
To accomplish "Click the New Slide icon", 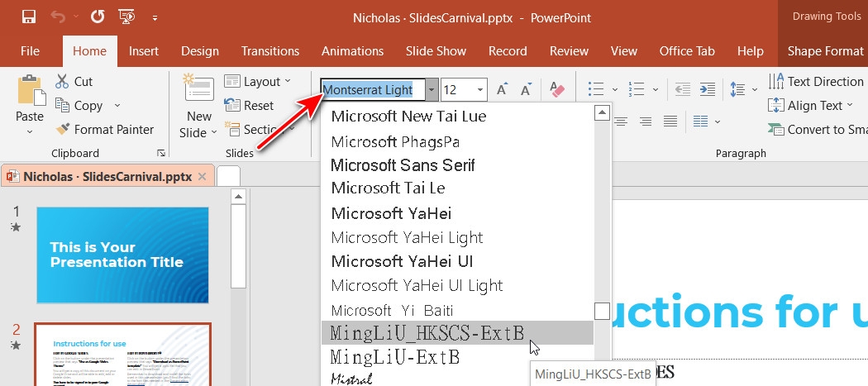I will click(199, 89).
